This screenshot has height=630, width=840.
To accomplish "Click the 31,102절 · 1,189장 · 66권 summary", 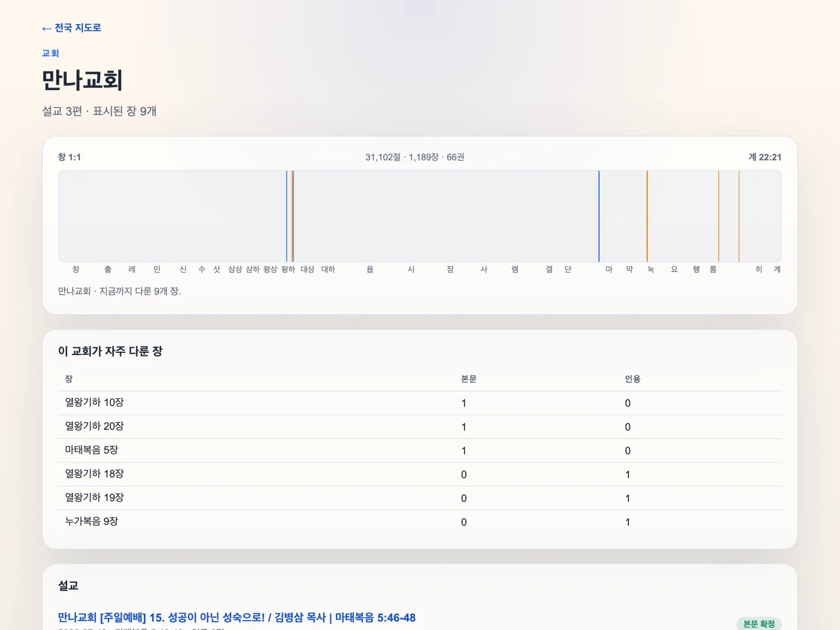I will [415, 157].
